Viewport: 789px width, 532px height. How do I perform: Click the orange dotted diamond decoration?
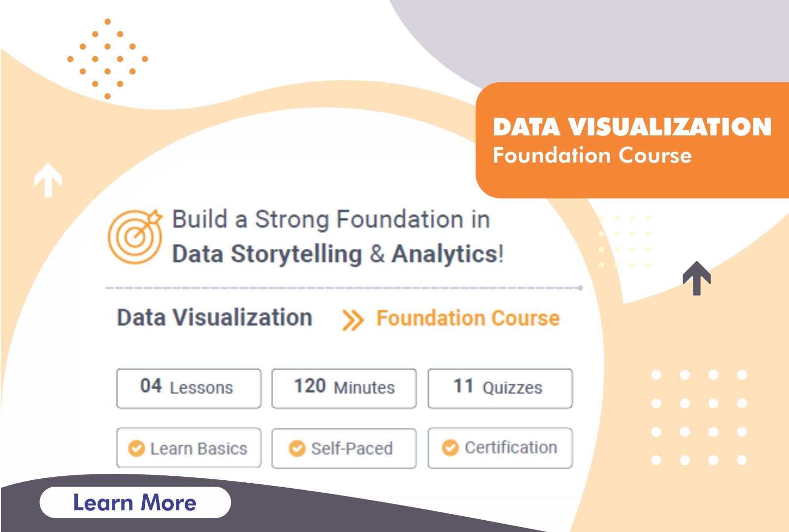pos(107,59)
